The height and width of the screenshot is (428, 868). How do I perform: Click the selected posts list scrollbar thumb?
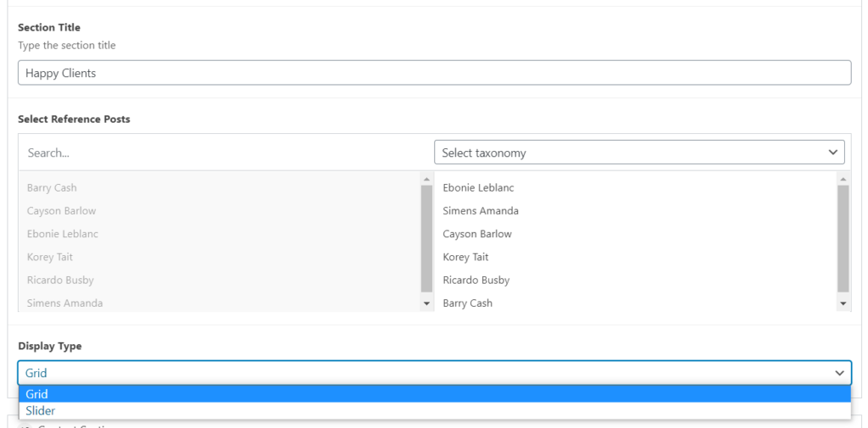coord(843,239)
